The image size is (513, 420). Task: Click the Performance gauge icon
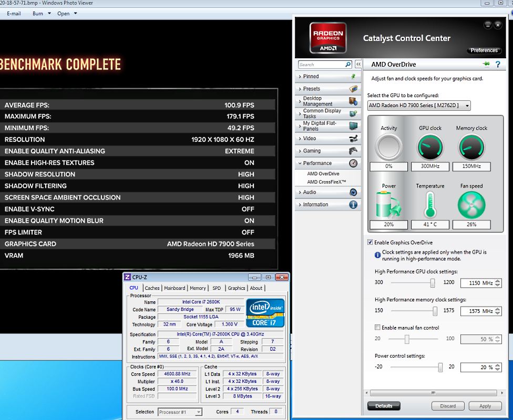tap(353, 163)
